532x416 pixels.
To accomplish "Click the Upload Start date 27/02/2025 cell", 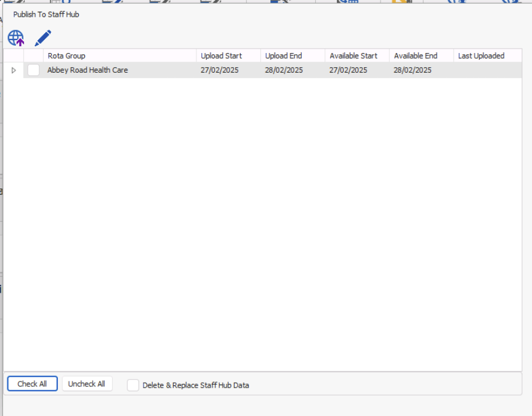I will click(228, 70).
